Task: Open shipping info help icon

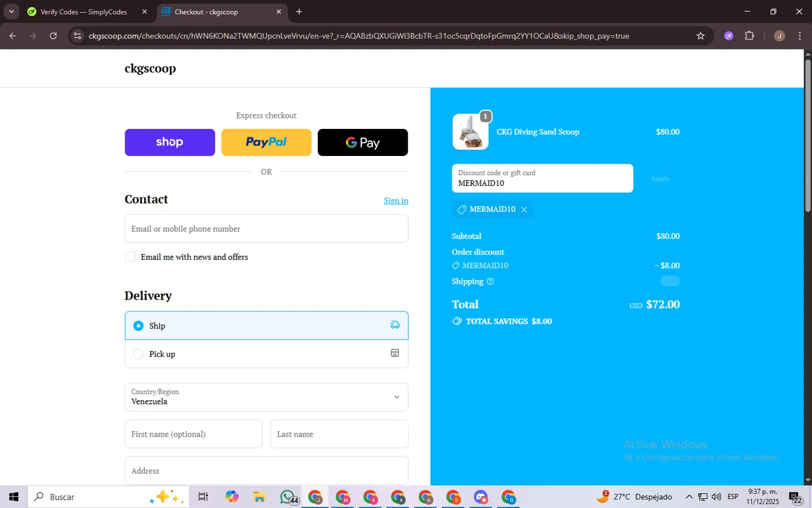Action: point(490,282)
